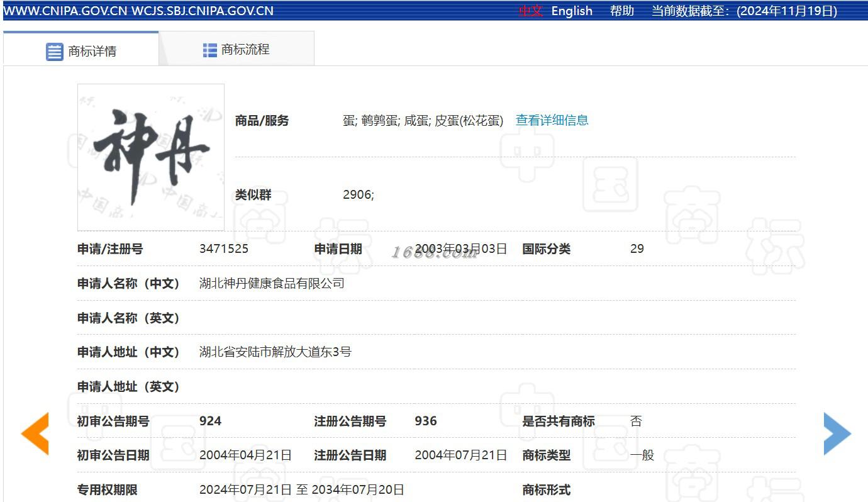Click the 是否共有商标 label
This screenshot has height=502, width=868.
click(559, 421)
